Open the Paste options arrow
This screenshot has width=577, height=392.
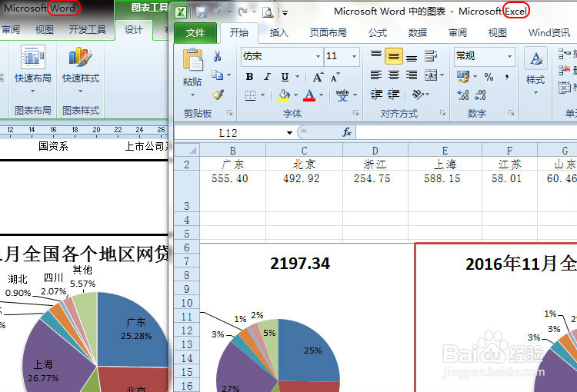(192, 95)
